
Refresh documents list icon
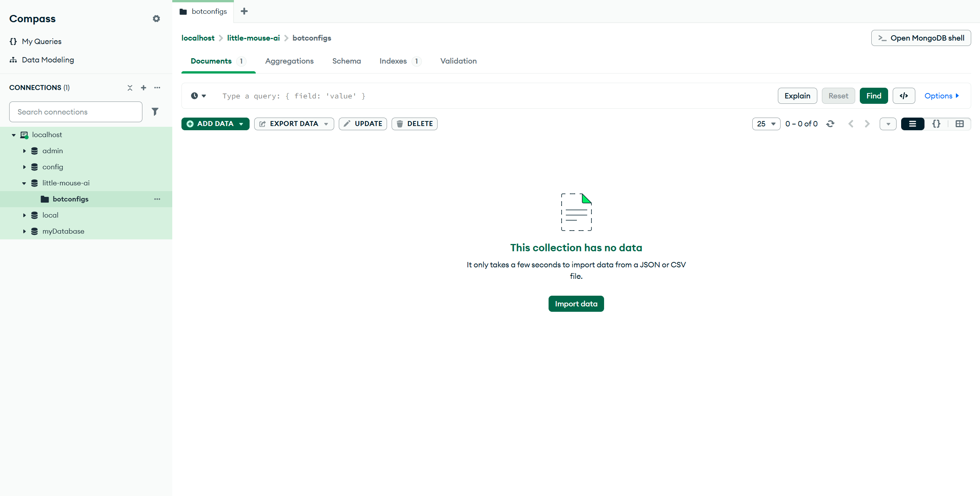[830, 124]
